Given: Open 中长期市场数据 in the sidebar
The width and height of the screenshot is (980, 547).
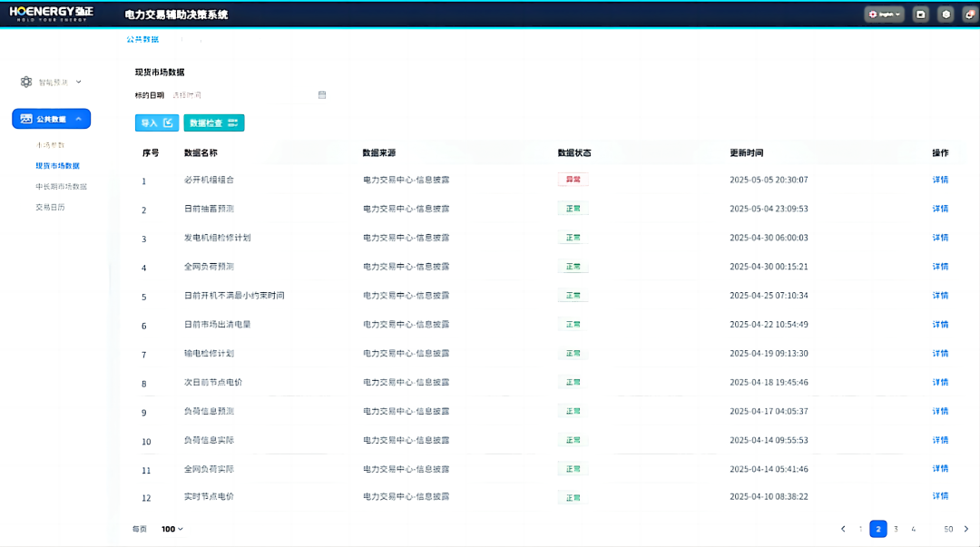Looking at the screenshot, I should coord(61,187).
